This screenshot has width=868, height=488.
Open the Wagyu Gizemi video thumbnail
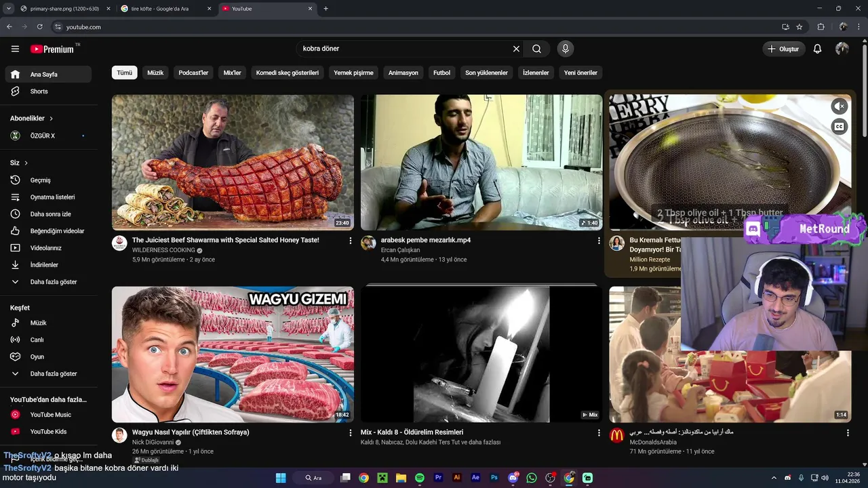click(233, 354)
